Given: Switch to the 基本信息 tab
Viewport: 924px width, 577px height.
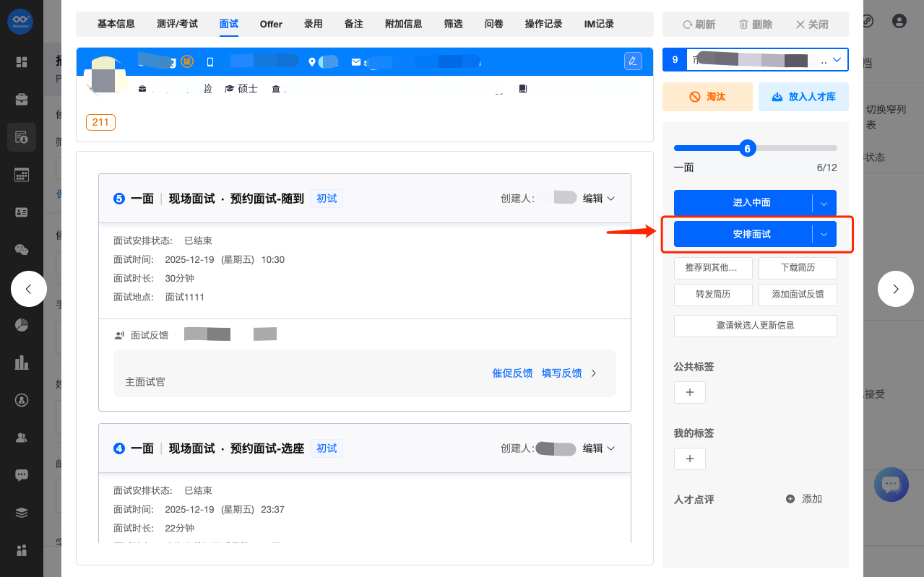Looking at the screenshot, I should [x=116, y=24].
